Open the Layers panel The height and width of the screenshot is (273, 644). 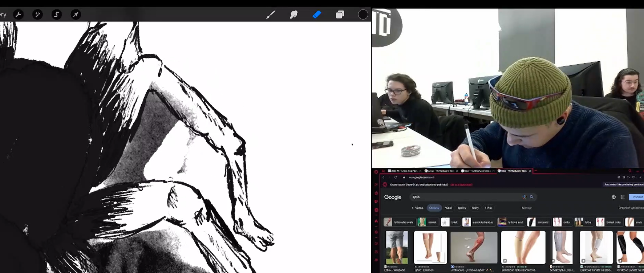(x=340, y=15)
